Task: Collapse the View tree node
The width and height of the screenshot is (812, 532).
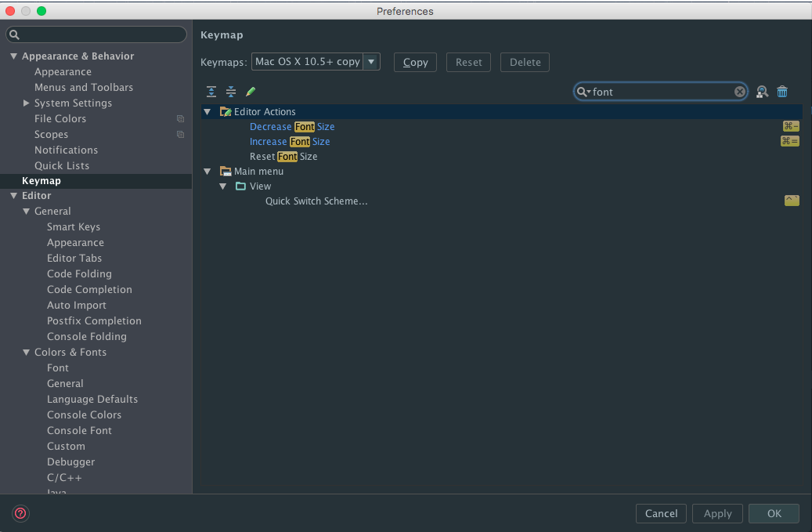Action: coord(222,186)
